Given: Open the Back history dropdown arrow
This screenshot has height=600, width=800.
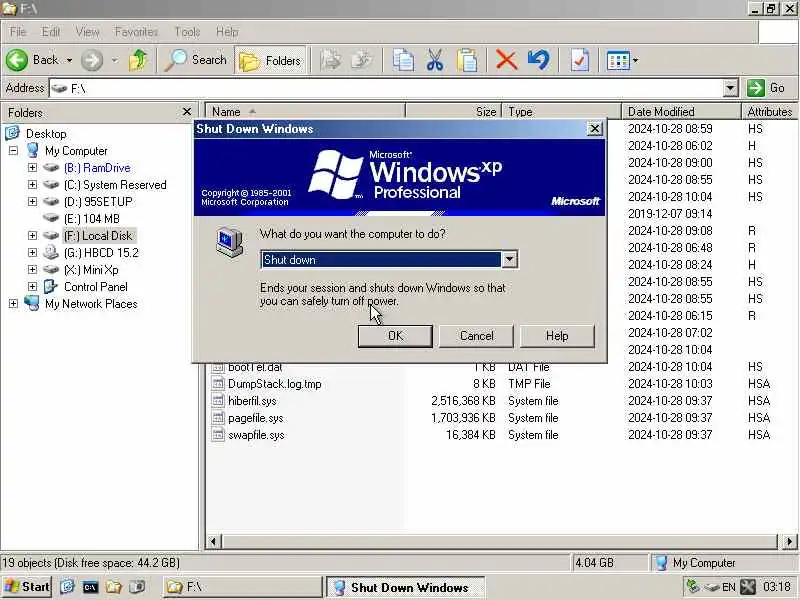Looking at the screenshot, I should pyautogui.click(x=69, y=60).
